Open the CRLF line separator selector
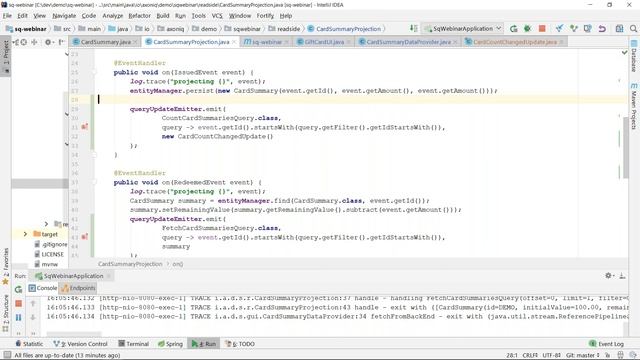Viewport: 640px width, 360px height. tap(530, 355)
